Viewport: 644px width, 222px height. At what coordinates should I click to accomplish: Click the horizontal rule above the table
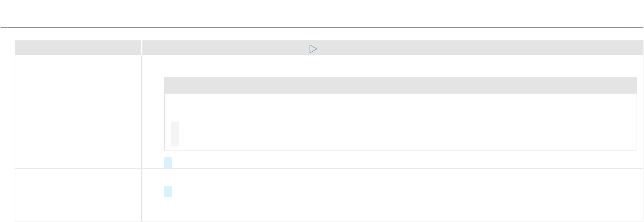(x=322, y=28)
